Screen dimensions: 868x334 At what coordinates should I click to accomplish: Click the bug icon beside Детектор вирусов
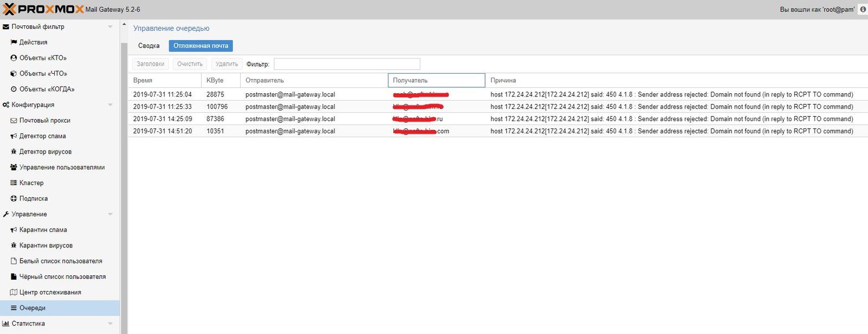click(14, 152)
